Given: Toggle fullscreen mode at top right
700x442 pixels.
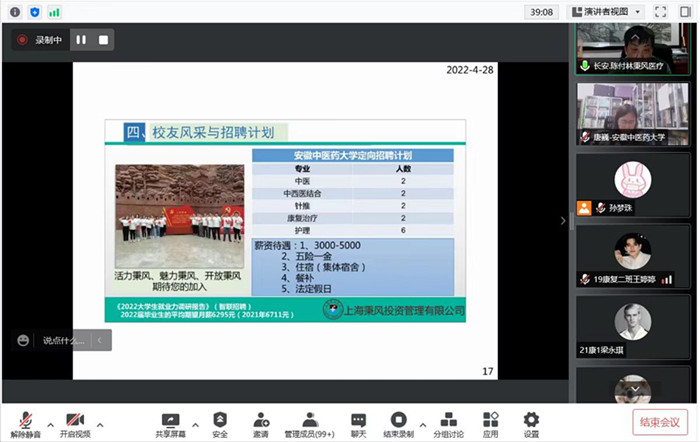Looking at the screenshot, I should 660,12.
